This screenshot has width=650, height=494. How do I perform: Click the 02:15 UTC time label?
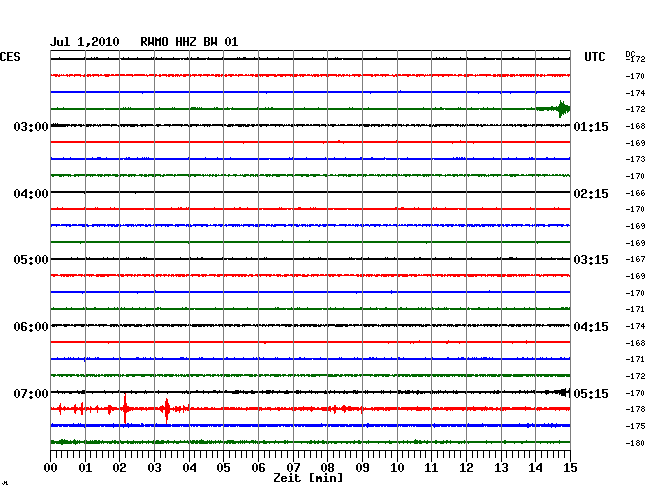coord(591,194)
